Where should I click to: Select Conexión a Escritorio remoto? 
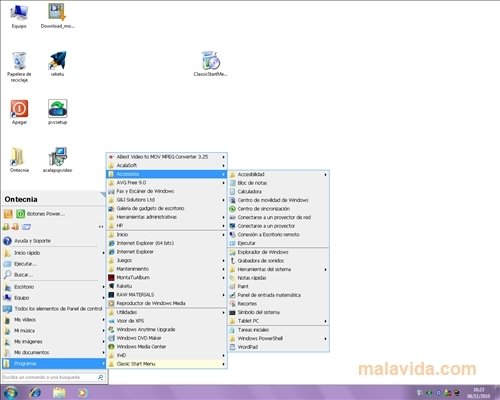[279, 235]
